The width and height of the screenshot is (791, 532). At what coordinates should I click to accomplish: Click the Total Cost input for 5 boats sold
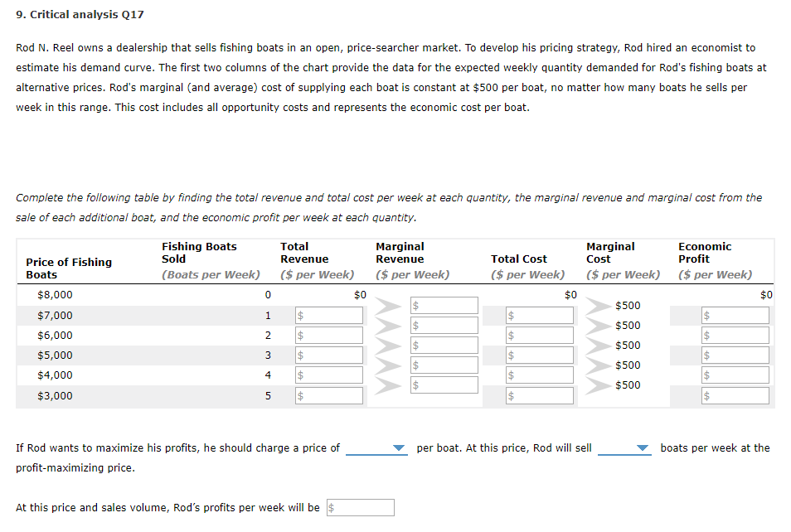pyautogui.click(x=540, y=395)
